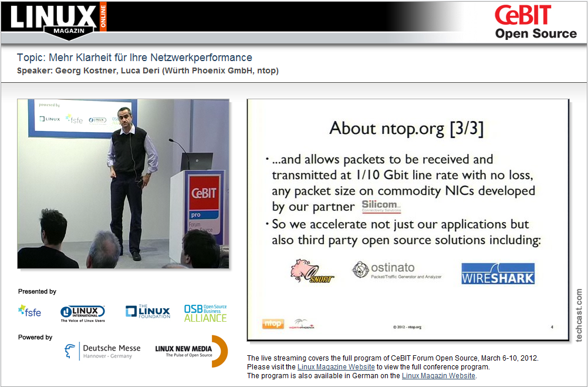Click the CeBIT Open Source logo

pyautogui.click(x=535, y=22)
